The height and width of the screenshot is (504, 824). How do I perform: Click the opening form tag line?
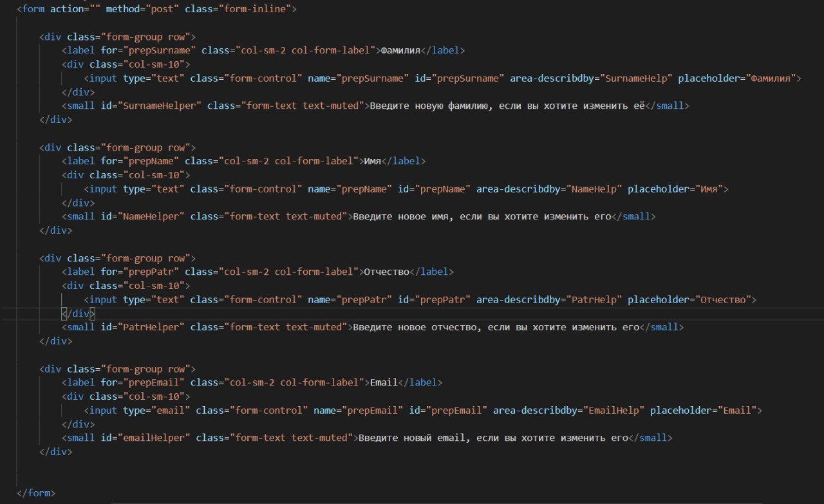pos(156,10)
